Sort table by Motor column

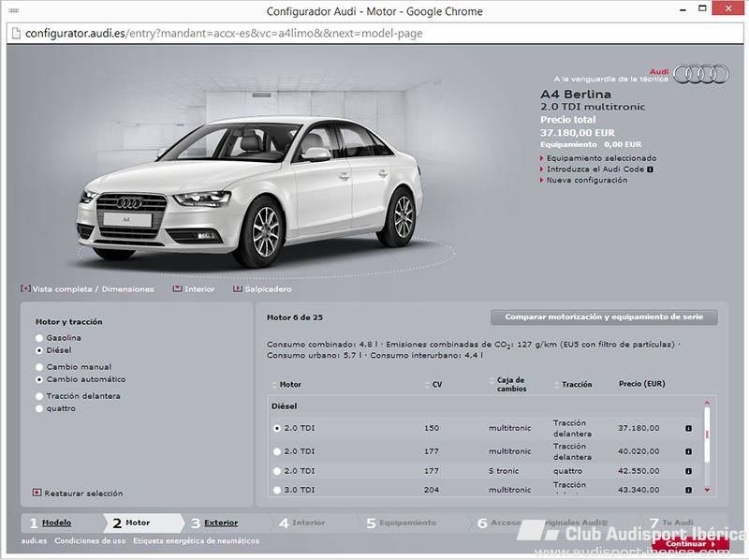click(x=286, y=385)
